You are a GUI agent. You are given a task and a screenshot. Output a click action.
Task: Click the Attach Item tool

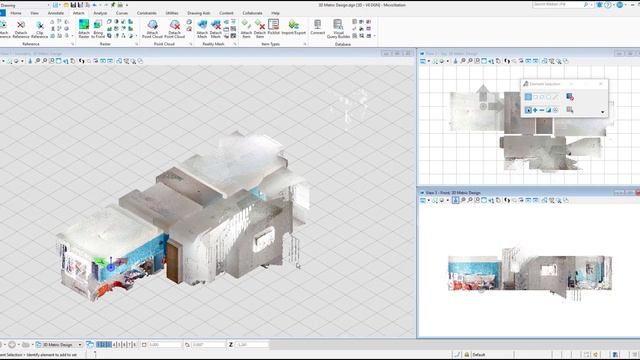[246, 29]
